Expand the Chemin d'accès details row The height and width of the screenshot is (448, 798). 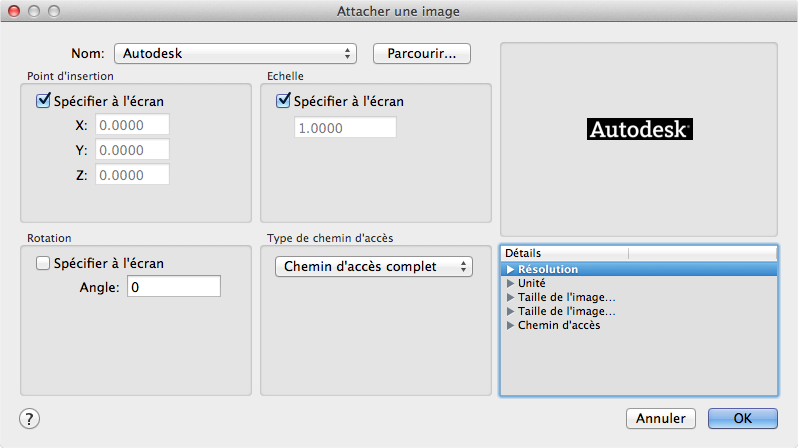click(x=511, y=325)
